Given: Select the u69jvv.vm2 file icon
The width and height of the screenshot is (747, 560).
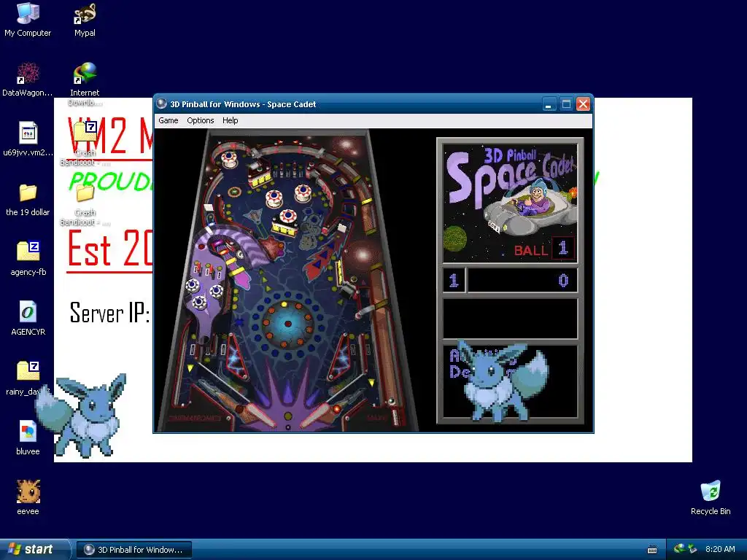Looking at the screenshot, I should click(x=28, y=139).
